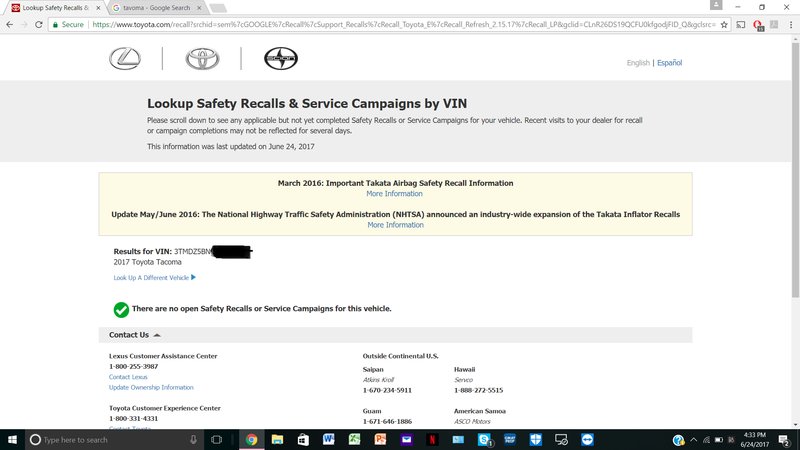The image size is (800, 450).
Task: Switch to the tavoma Google Search tab
Action: point(156,8)
